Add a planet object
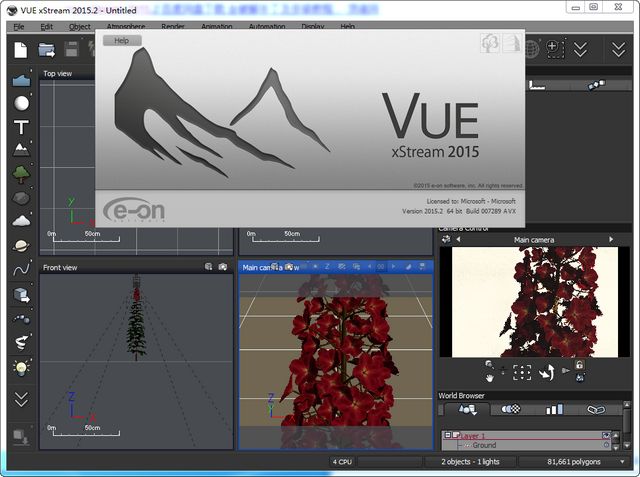The image size is (640, 477). pos(21,246)
